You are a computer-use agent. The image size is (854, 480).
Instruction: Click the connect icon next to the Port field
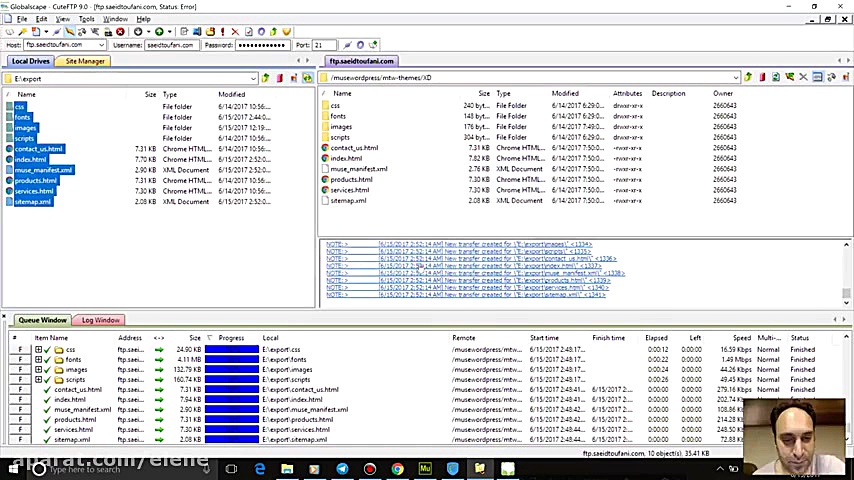coord(347,45)
